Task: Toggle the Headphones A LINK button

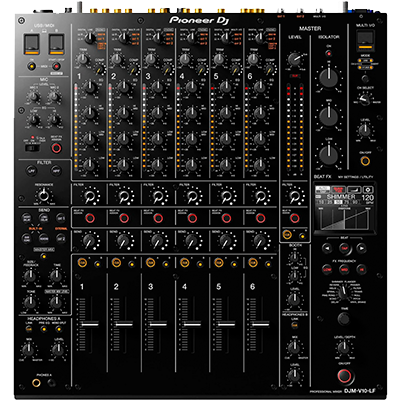Action: pos(29,329)
